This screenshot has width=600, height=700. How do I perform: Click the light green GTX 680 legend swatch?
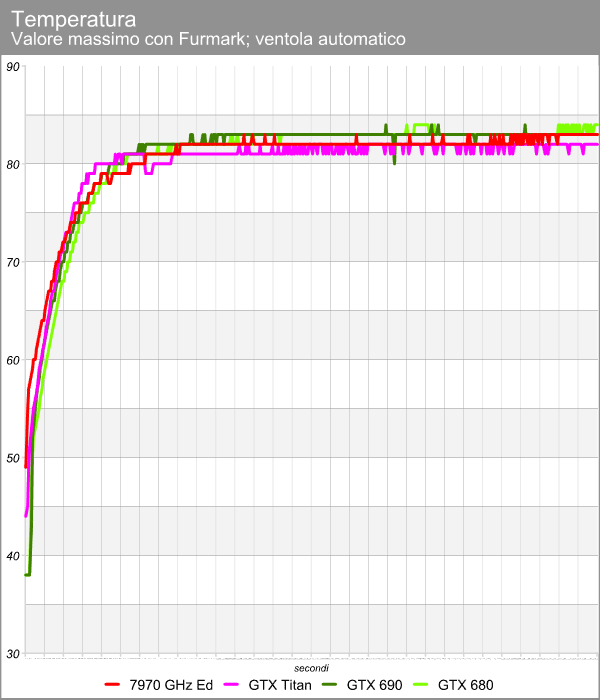click(x=421, y=684)
